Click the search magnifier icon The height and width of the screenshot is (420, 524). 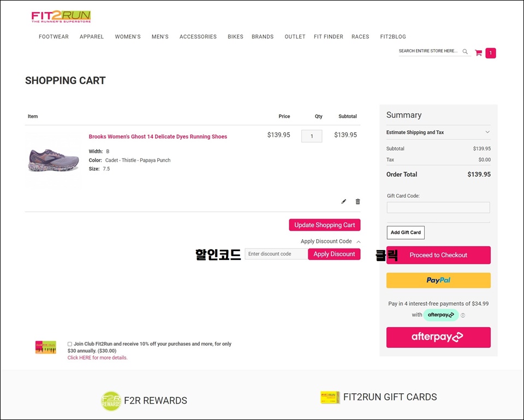(x=465, y=51)
